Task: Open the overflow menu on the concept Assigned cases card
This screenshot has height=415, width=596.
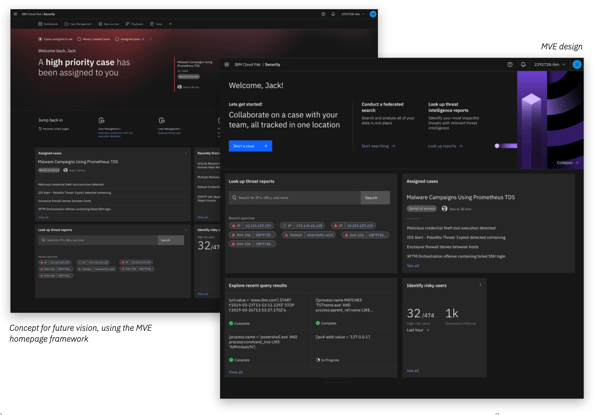Action: point(186,153)
